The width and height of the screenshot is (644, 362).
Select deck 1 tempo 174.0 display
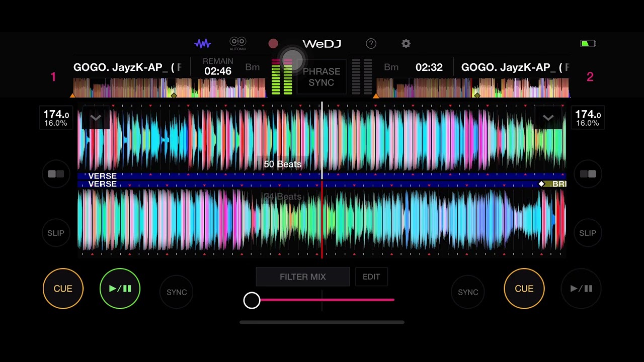click(56, 118)
